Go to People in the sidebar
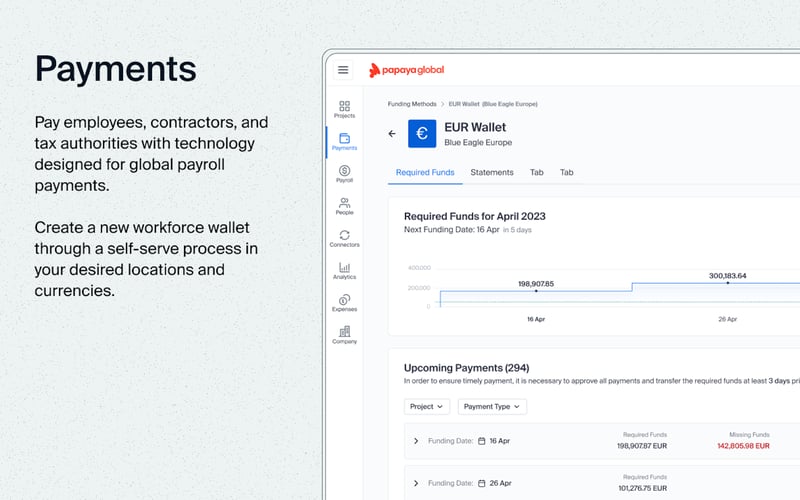800x500 pixels. pyautogui.click(x=344, y=206)
